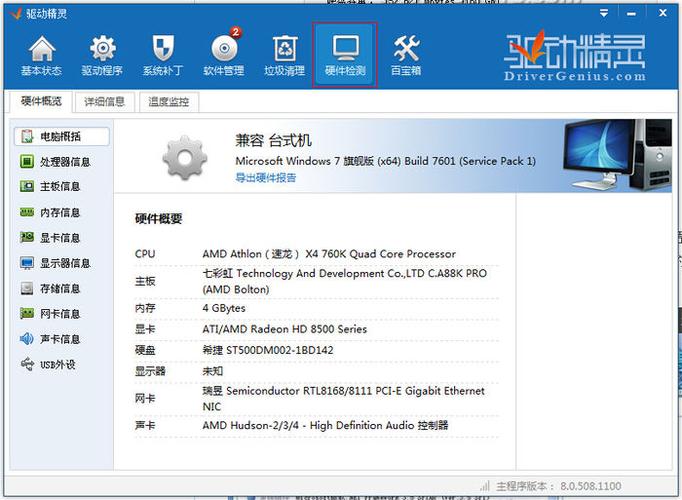Switch to the 温度监控 tab
682x500 pixels.
click(166, 102)
